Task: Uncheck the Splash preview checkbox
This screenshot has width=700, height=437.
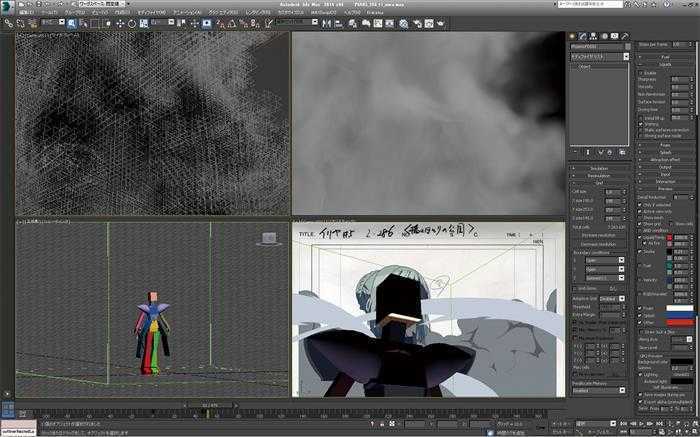Action: [640, 316]
